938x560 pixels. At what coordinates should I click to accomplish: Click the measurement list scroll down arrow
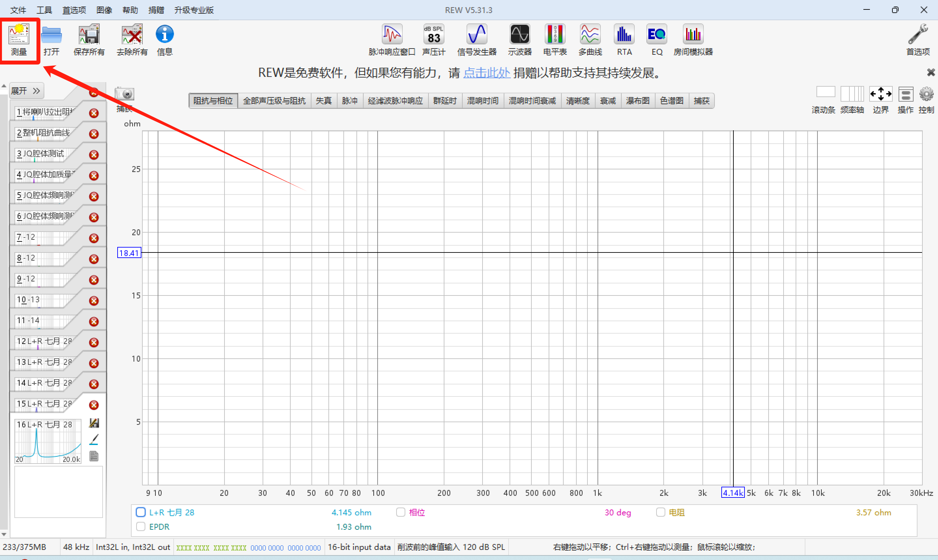point(4,534)
